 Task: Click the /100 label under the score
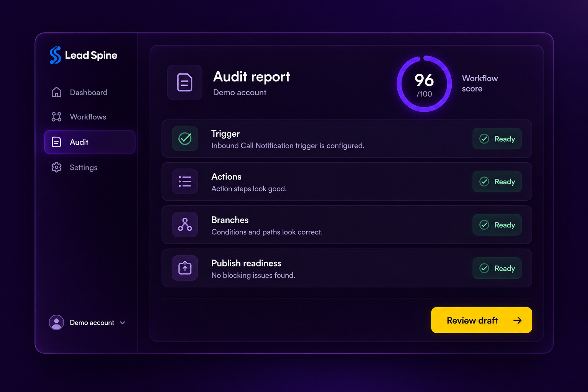pyautogui.click(x=424, y=94)
